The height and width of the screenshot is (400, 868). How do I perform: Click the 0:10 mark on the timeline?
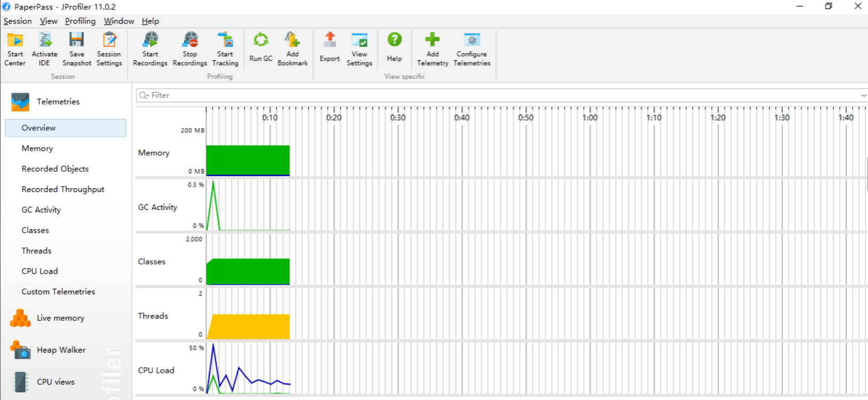[270, 118]
